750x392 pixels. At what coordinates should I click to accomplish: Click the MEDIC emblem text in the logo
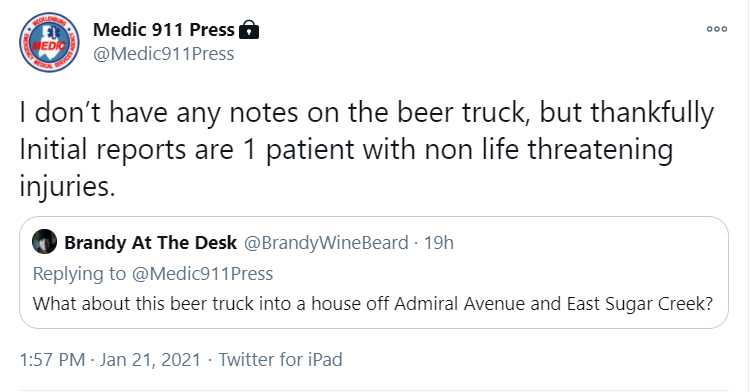49,46
